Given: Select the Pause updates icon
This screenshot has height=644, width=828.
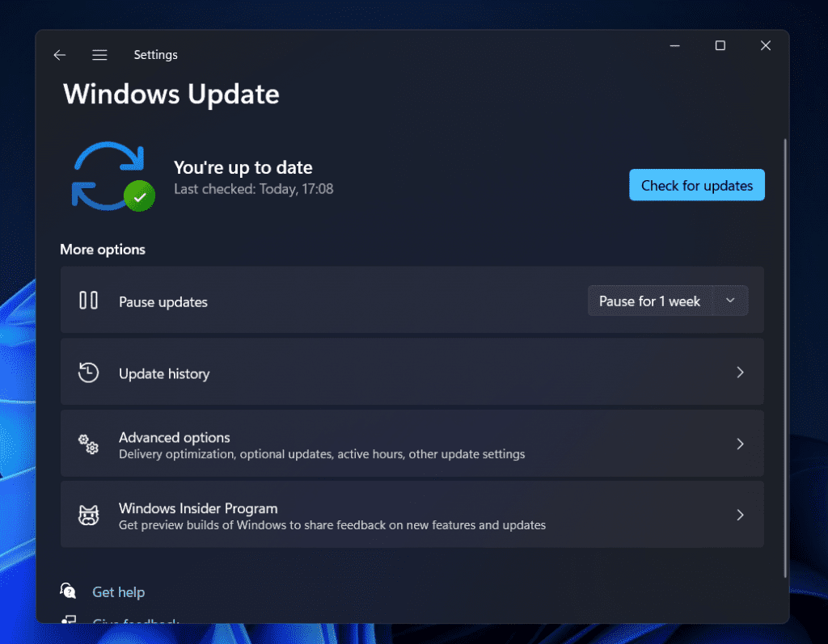Looking at the screenshot, I should (89, 301).
